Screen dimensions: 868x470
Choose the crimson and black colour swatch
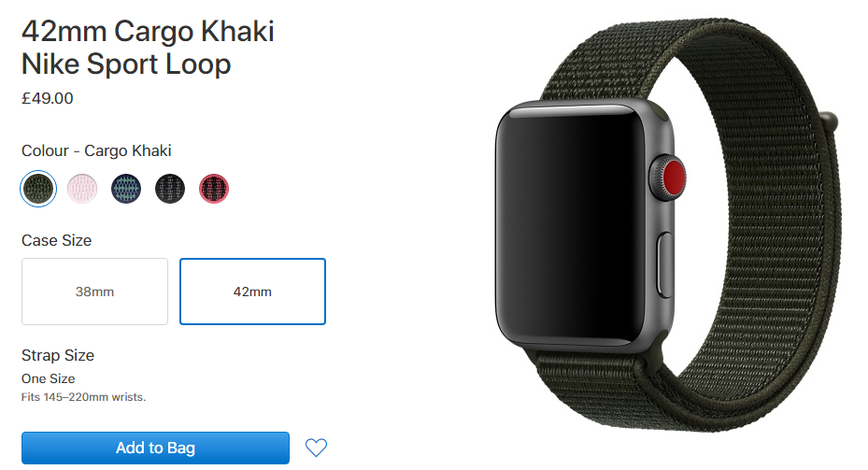pos(214,188)
